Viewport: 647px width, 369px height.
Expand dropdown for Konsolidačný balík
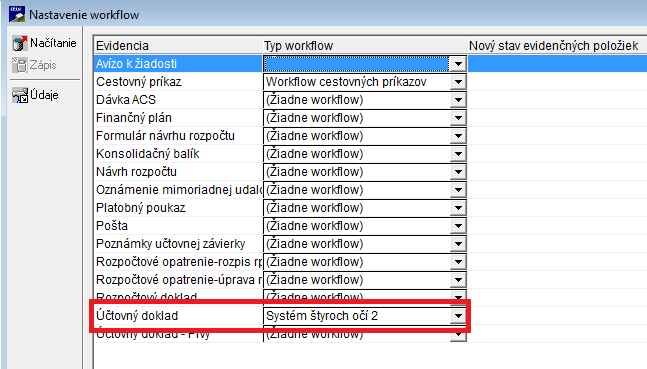pyautogui.click(x=458, y=154)
